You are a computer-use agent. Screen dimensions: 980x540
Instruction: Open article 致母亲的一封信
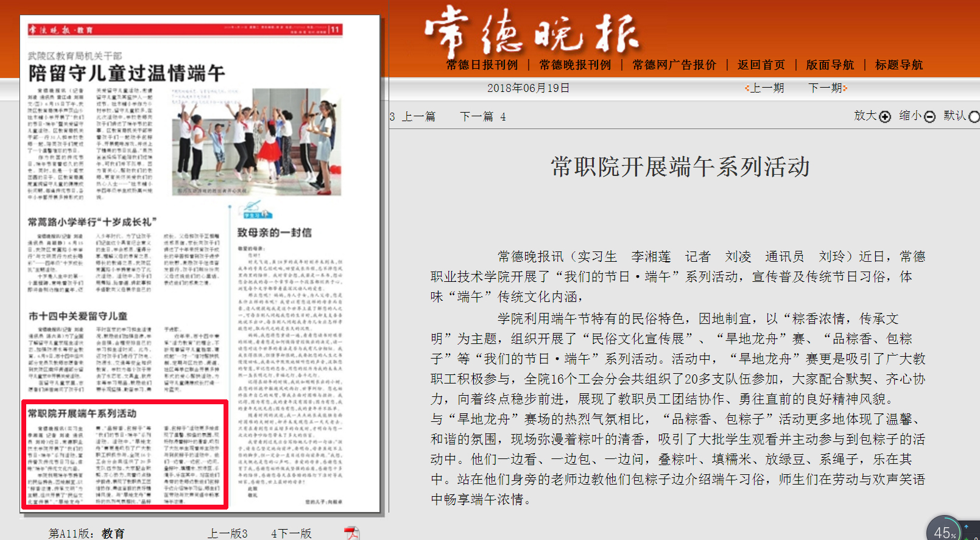point(274,233)
